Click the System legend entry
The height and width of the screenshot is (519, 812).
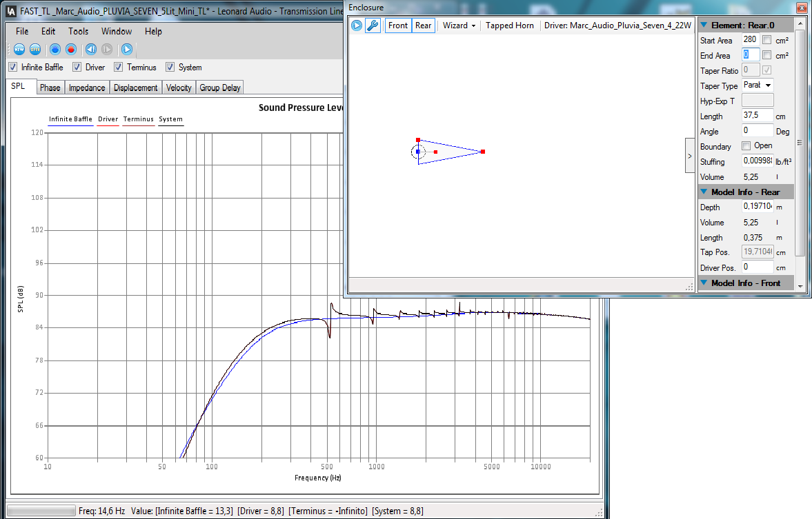click(170, 119)
